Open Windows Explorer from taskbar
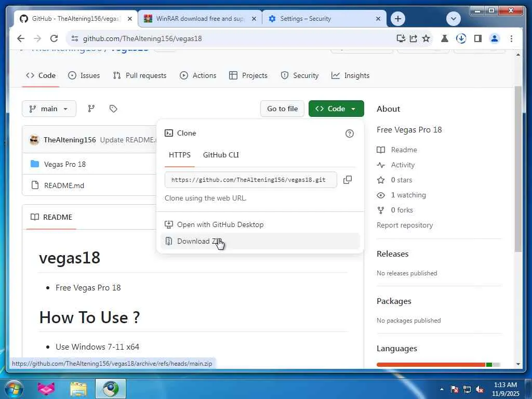Viewport: 532px width, 399px height. click(79, 389)
